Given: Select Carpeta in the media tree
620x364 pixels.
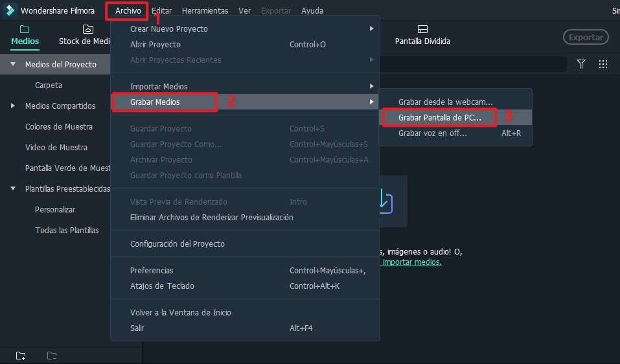Looking at the screenshot, I should [x=48, y=85].
